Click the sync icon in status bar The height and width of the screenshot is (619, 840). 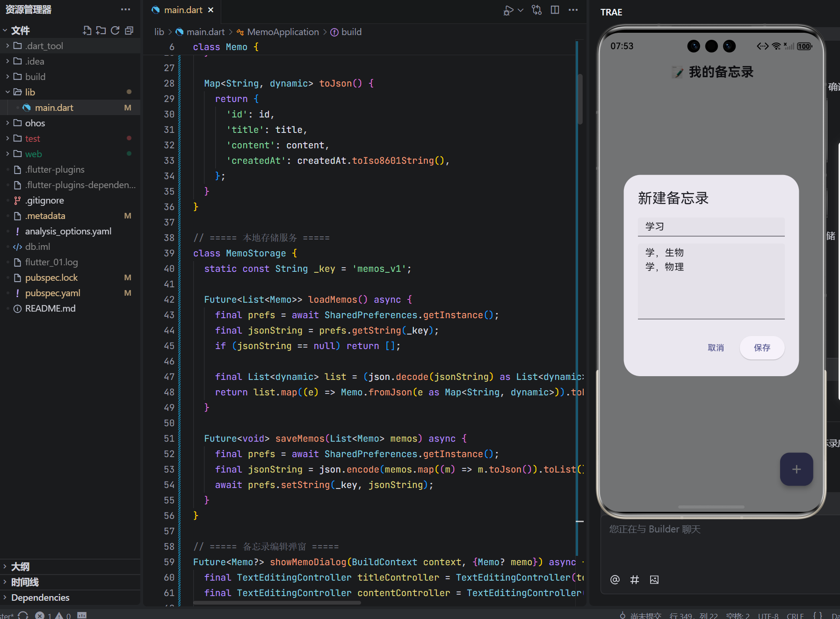[x=23, y=615]
